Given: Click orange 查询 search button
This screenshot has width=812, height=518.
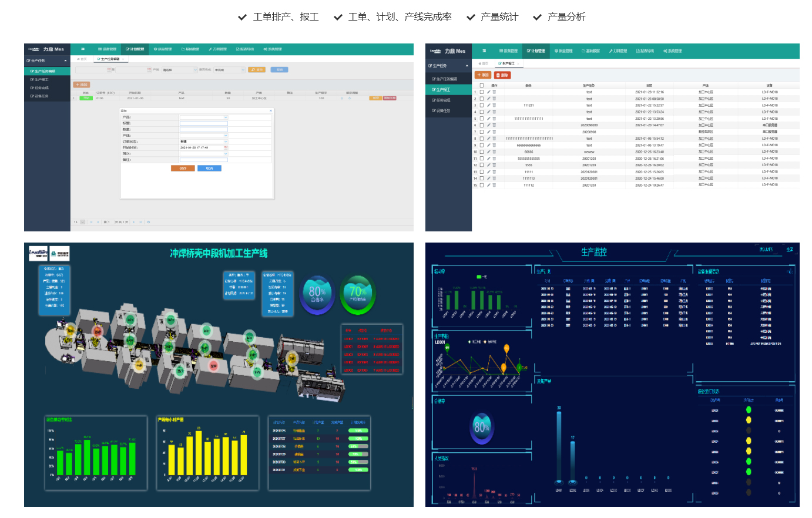Looking at the screenshot, I should coord(257,70).
